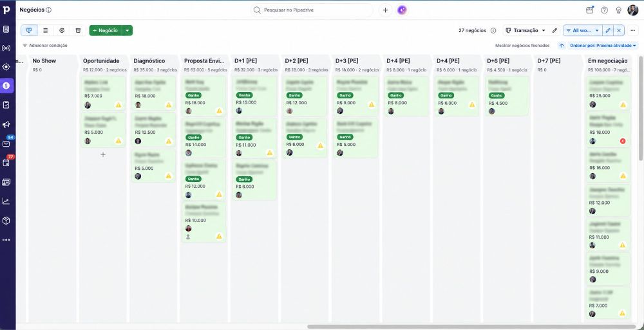644x330 pixels.
Task: Open the Campaigns megaphone icon
Action: pos(6,124)
